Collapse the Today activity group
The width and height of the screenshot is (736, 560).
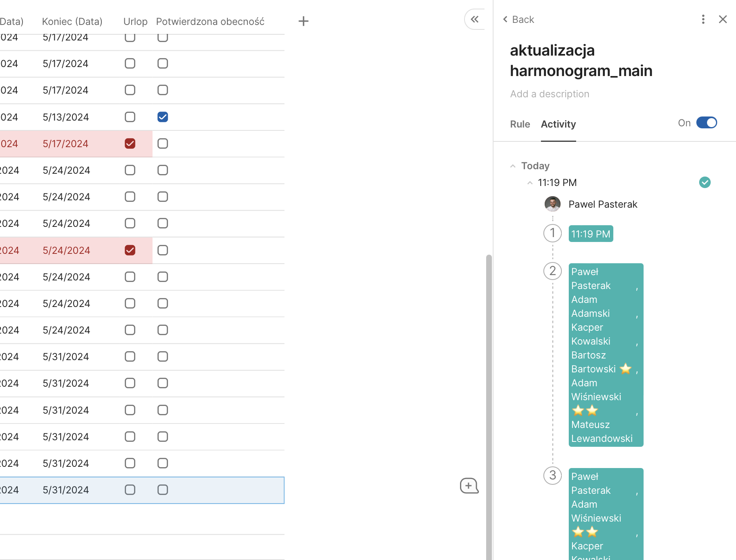(513, 166)
